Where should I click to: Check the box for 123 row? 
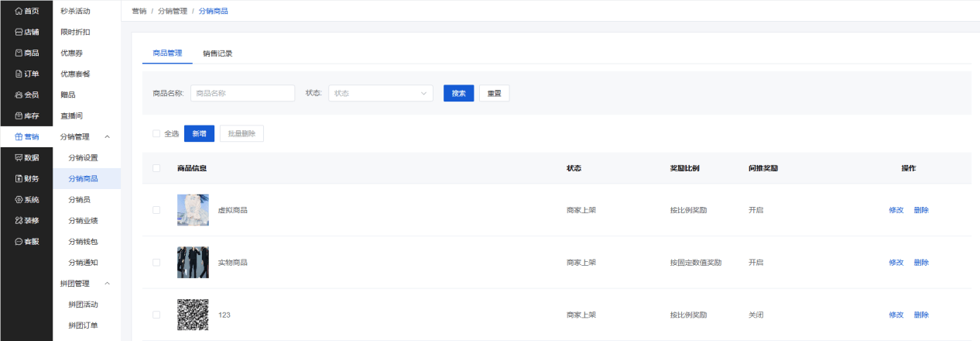[156, 315]
